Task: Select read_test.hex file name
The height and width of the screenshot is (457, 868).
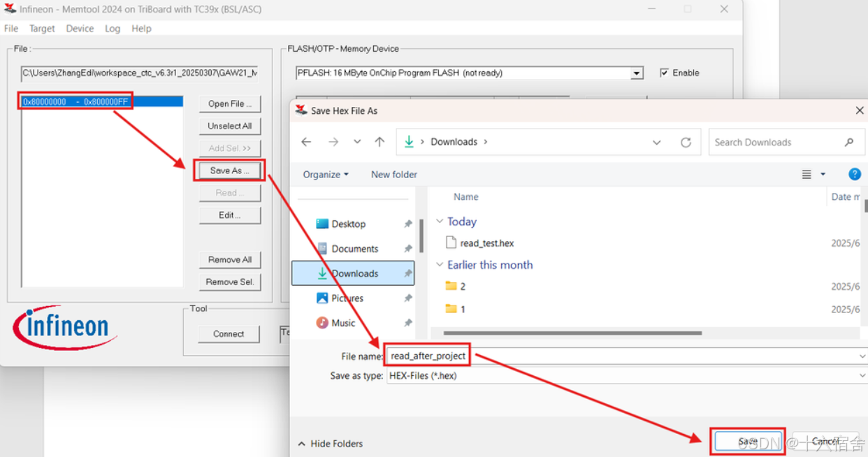Action: tap(487, 243)
